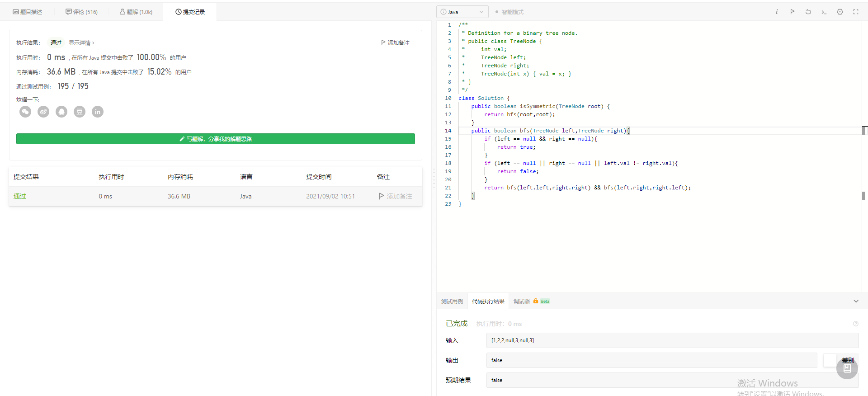Viewport: 868px width, 396px height.
Task: Click the 15.02% memory percentile value
Action: coord(160,71)
